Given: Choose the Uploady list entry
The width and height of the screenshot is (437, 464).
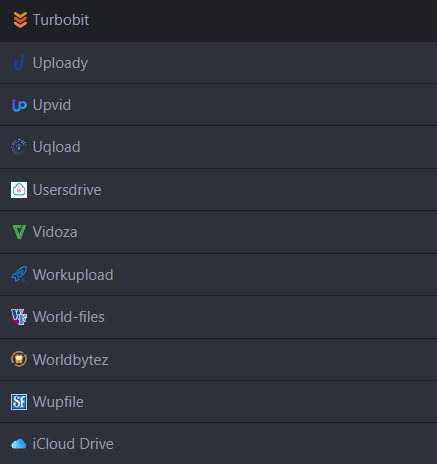Looking at the screenshot, I should click(x=218, y=63).
